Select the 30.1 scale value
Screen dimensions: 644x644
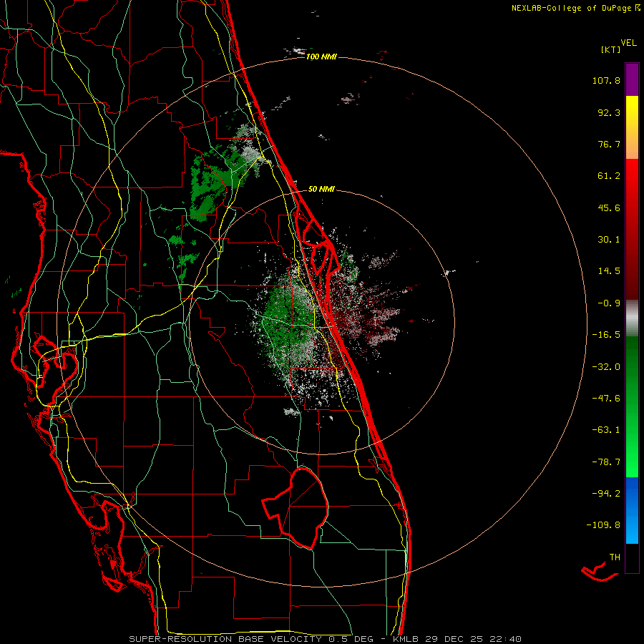pyautogui.click(x=609, y=240)
